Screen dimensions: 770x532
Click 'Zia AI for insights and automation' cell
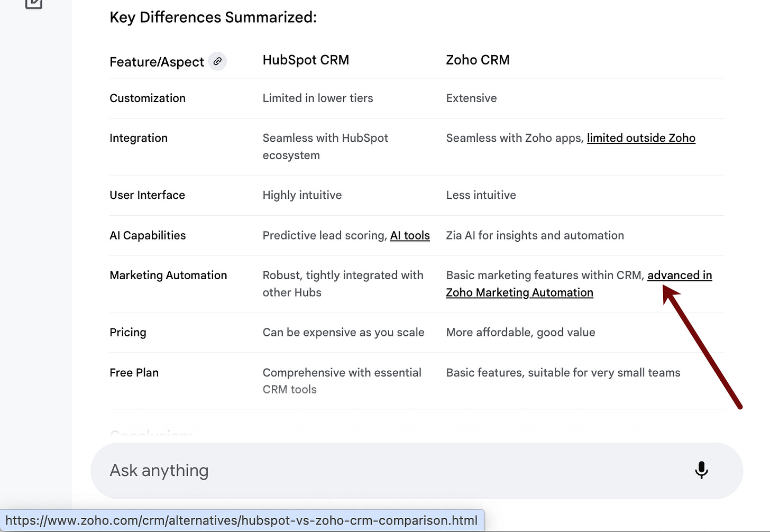coord(535,235)
